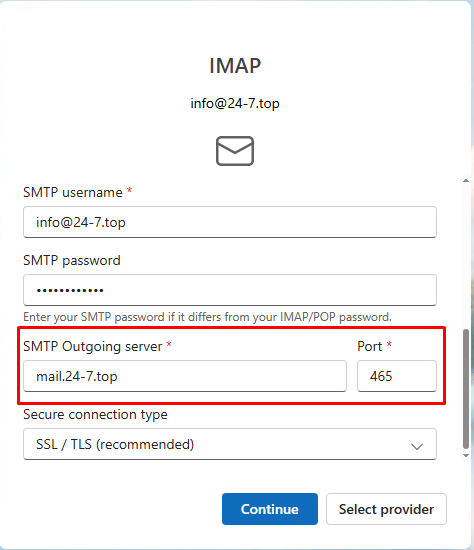Click the Secure connection type label
Viewport: 474px width, 550px height.
click(x=95, y=415)
